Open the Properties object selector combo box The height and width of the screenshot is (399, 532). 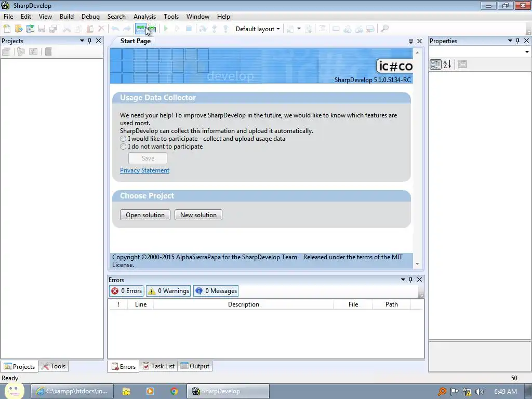480,52
